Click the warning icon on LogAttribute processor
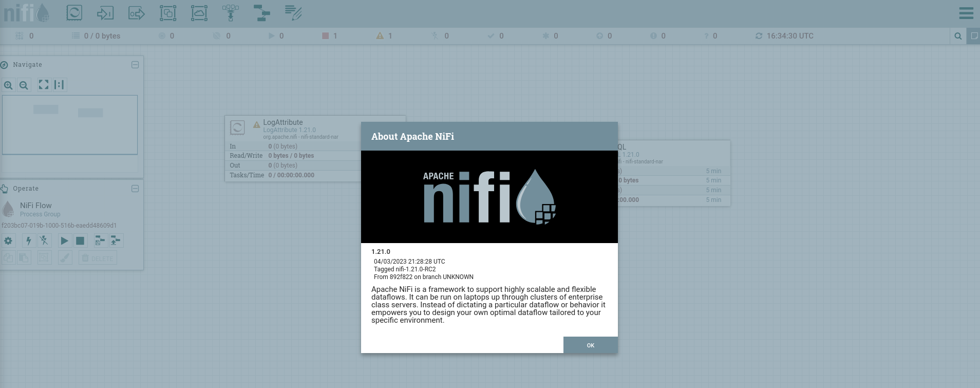 (256, 124)
